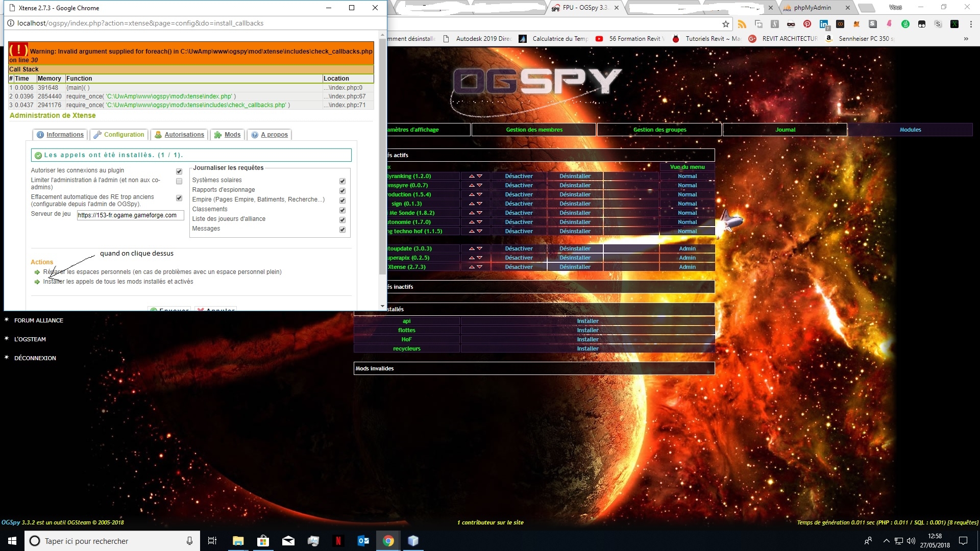
Task: Click the Xtense popup address bar URL
Action: click(x=140, y=23)
